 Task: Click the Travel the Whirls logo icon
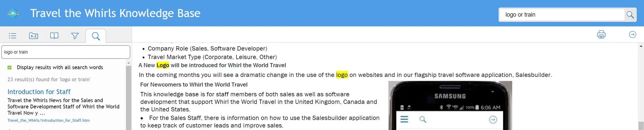[x=13, y=14]
